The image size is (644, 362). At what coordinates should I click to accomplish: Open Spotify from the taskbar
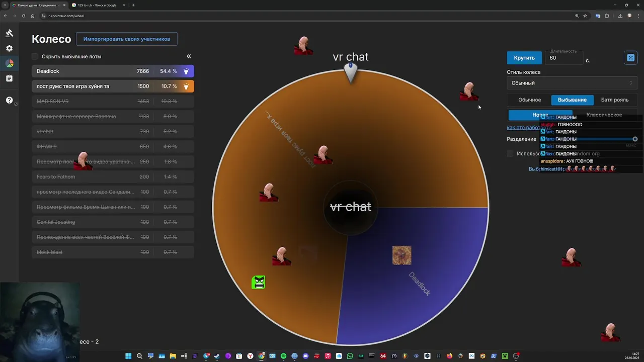point(283,356)
